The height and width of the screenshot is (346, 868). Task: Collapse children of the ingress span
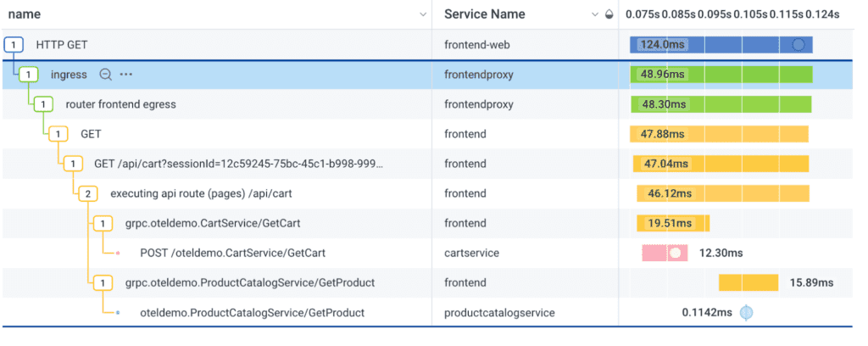(29, 75)
